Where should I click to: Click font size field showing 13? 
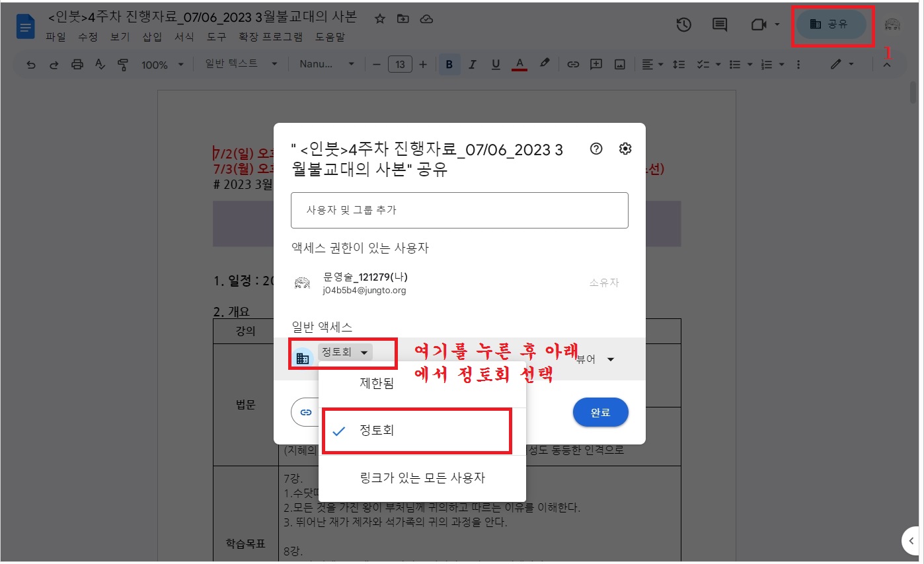[400, 64]
